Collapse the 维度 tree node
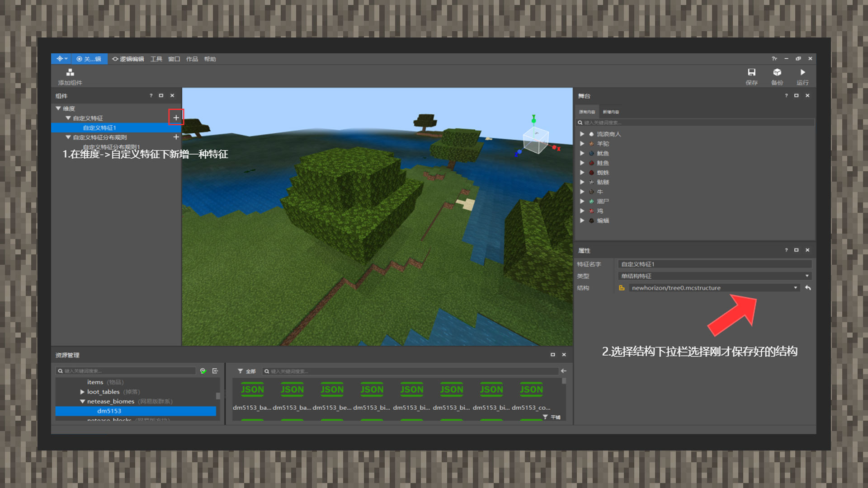Screen dimensions: 868x488 pos(58,108)
